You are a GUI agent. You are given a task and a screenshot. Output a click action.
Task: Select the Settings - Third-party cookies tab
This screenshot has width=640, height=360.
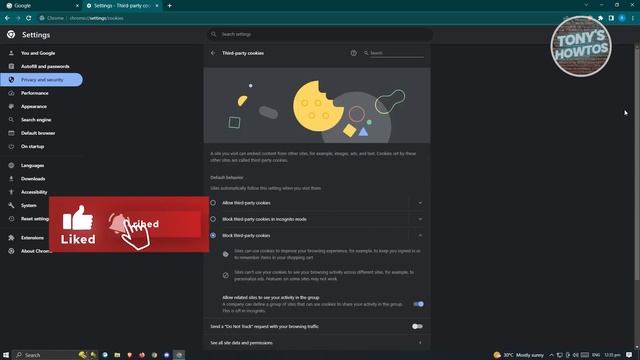coord(122,6)
